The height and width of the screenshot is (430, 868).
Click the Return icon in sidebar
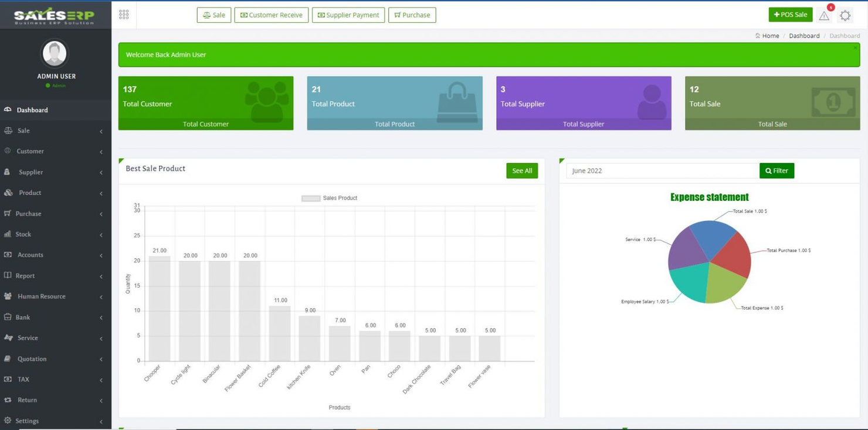point(8,400)
